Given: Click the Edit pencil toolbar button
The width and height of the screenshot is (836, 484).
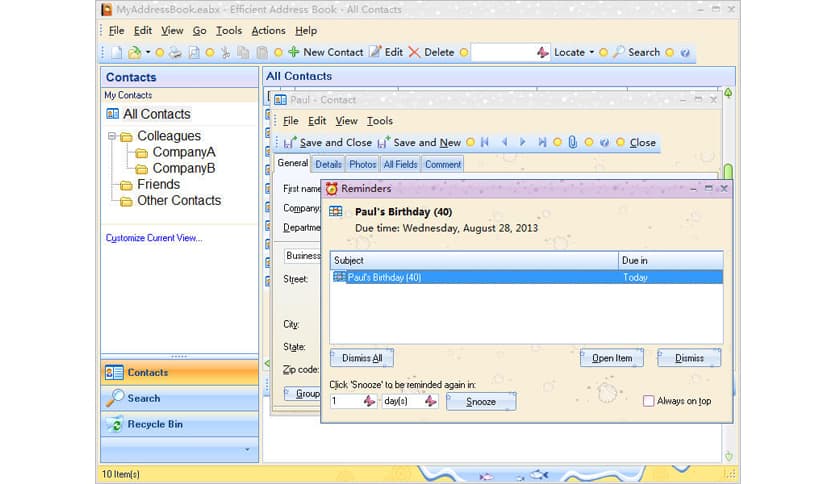Looking at the screenshot, I should [x=387, y=52].
